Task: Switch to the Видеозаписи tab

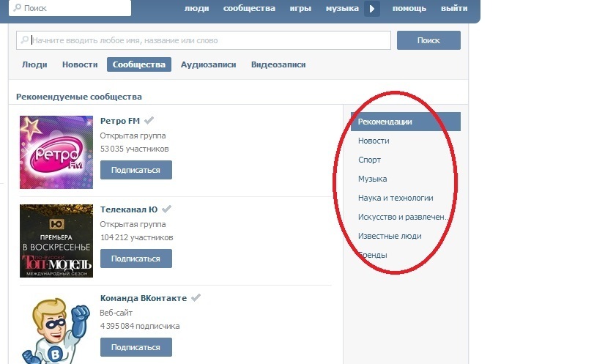Action: coord(278,64)
